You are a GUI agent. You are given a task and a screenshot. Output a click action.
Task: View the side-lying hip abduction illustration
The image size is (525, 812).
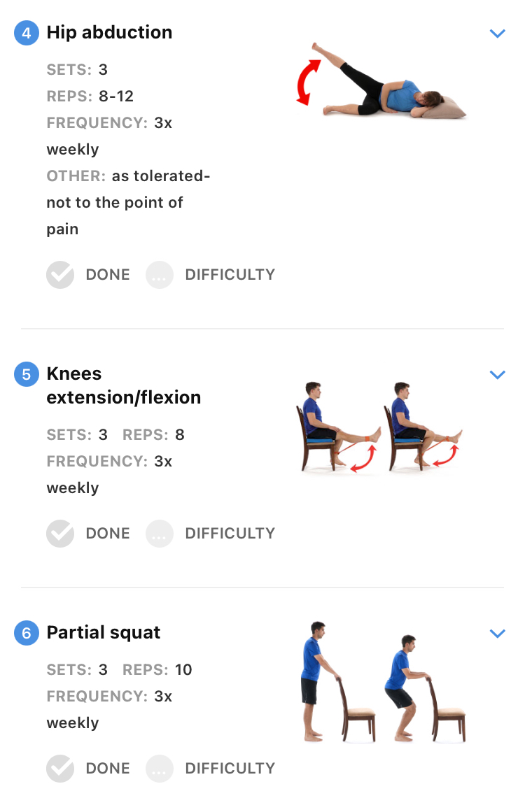click(x=381, y=81)
